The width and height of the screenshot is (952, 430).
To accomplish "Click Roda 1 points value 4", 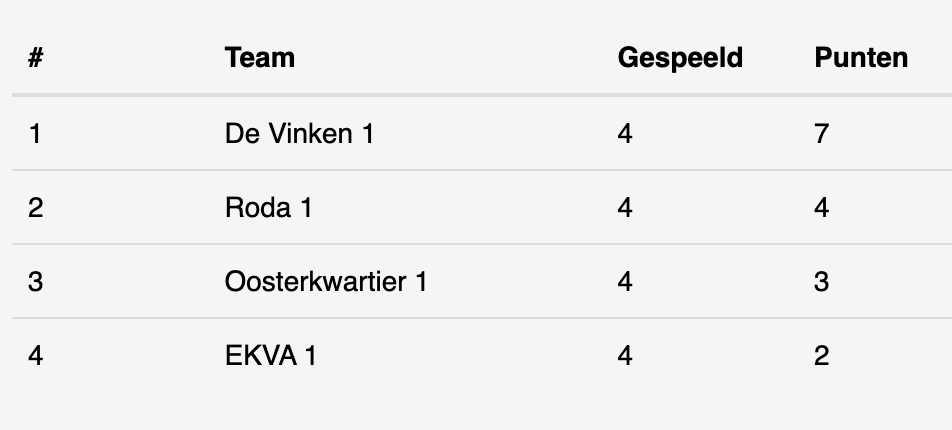I will coord(821,208).
